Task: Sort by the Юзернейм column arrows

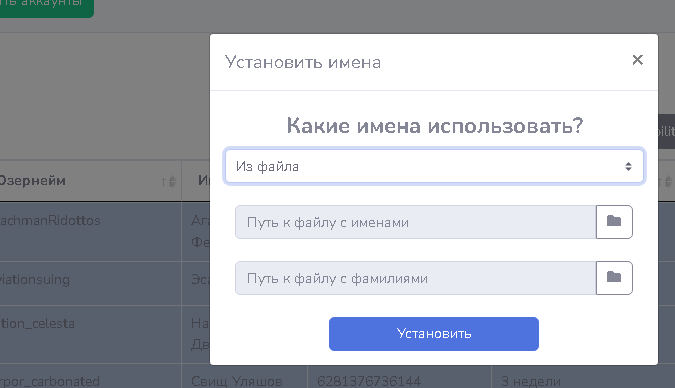Action: [169, 182]
